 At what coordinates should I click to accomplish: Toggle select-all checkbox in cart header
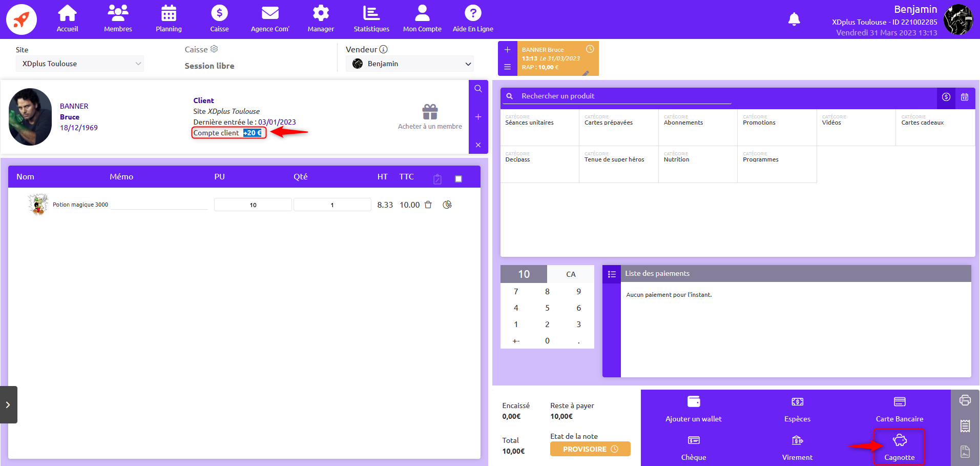coord(458,178)
